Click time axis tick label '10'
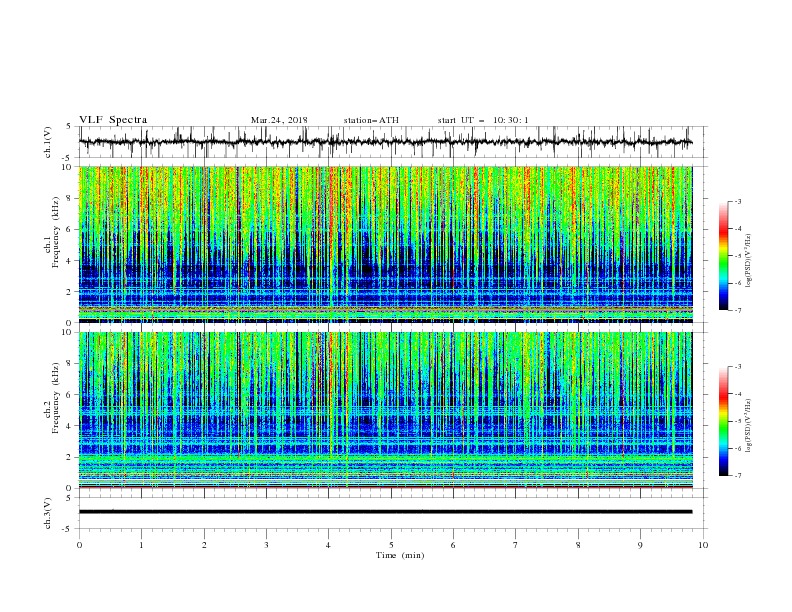Screen dimensions: 792x612 (x=703, y=545)
